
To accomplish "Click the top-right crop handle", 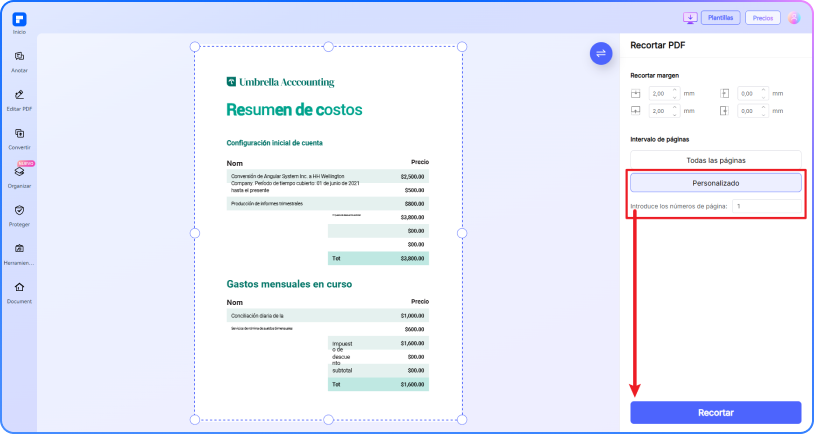I will (462, 47).
